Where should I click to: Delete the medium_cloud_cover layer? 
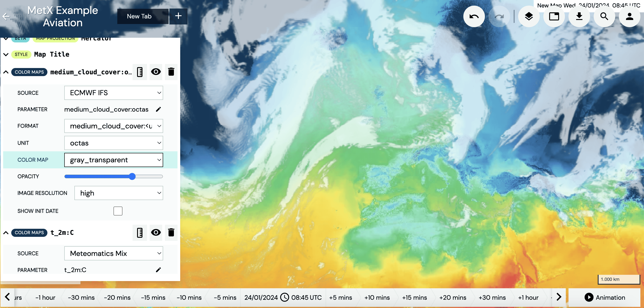tap(171, 72)
